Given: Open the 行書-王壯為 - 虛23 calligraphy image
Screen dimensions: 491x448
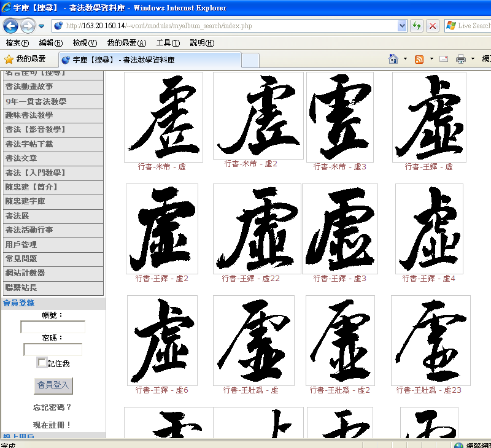Looking at the screenshot, I should pyautogui.click(x=431, y=341).
